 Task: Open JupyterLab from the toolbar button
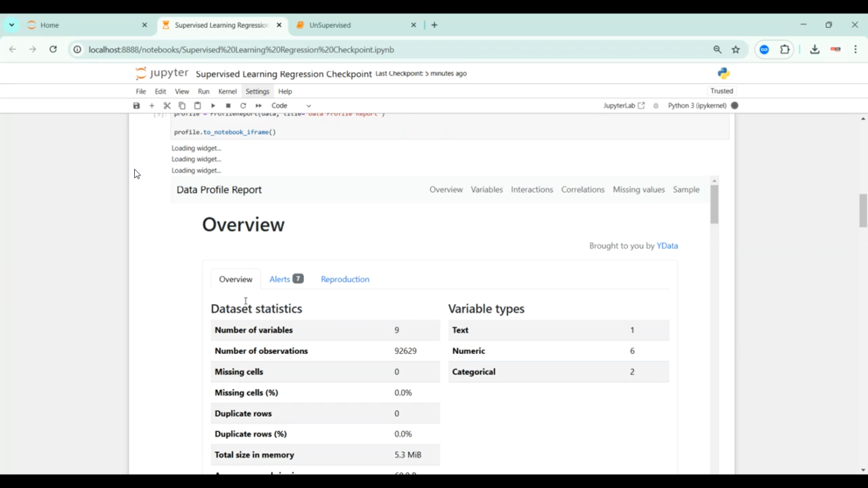pos(624,106)
